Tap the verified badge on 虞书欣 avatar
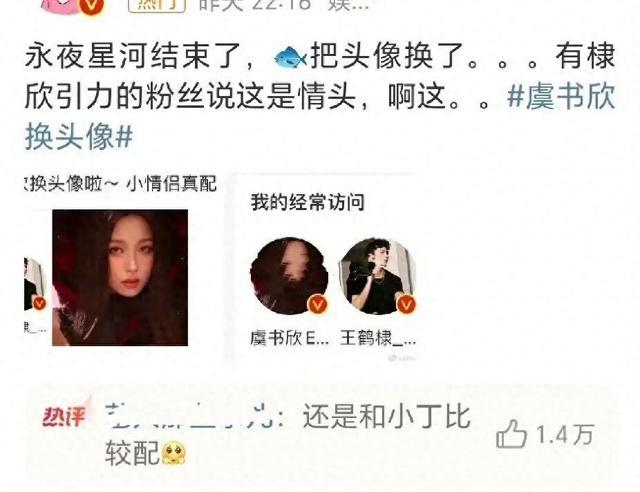This screenshot has height=492, width=640. pos(318,304)
